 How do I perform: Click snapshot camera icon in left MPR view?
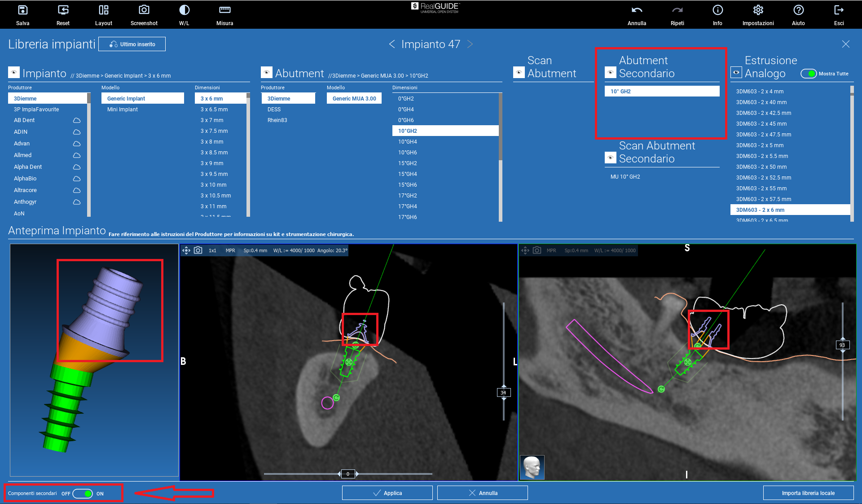click(x=198, y=250)
